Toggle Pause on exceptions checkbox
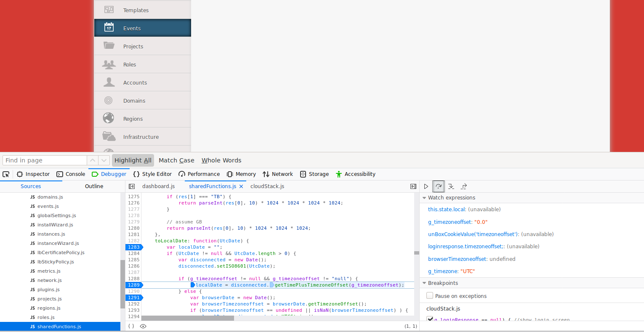Viewport: 644px width, 332px height. (x=430, y=296)
